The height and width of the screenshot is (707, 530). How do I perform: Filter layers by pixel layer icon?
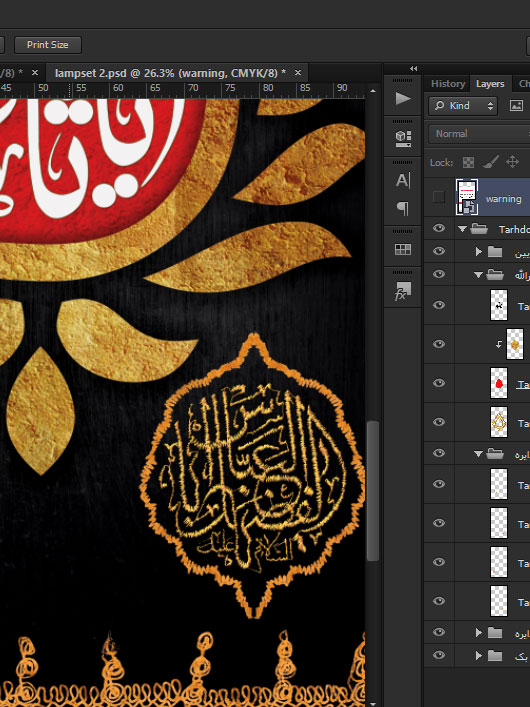(516, 106)
